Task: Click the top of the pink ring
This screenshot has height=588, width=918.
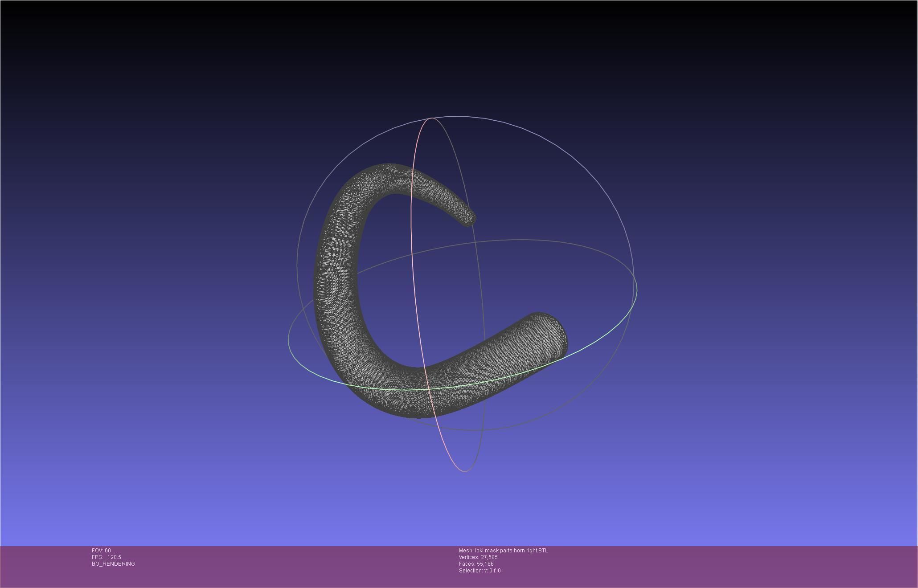Action: pos(431,118)
